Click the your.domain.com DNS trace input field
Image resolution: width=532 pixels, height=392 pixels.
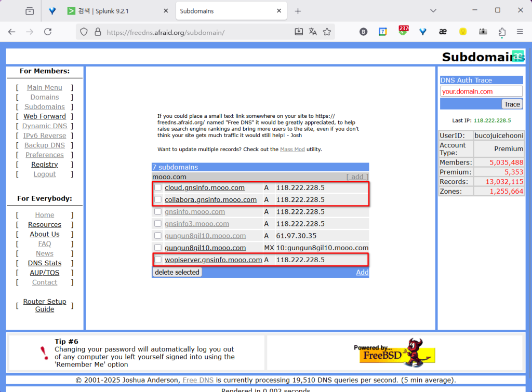pyautogui.click(x=481, y=91)
